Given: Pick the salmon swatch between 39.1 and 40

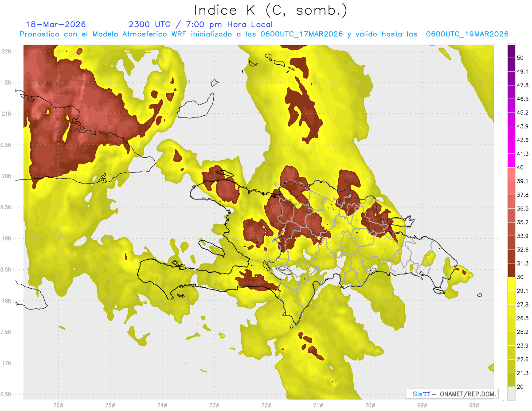Looking at the screenshot, I should 511,174.
